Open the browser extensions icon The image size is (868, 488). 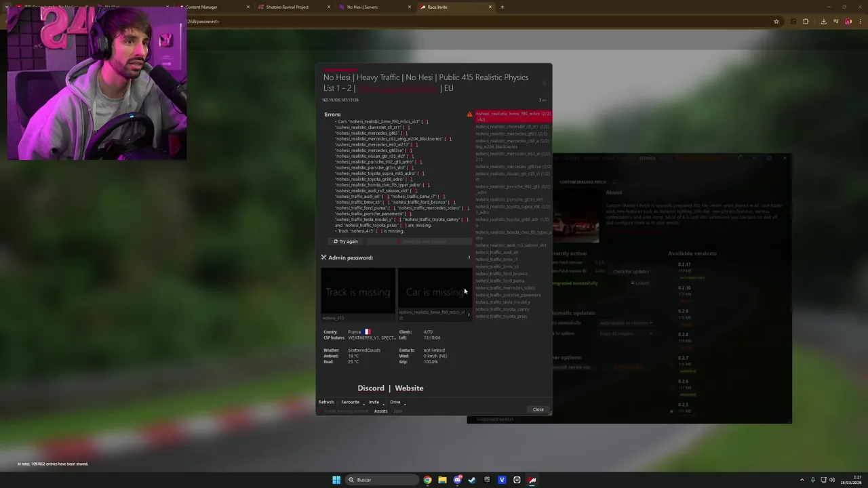pyautogui.click(x=806, y=21)
